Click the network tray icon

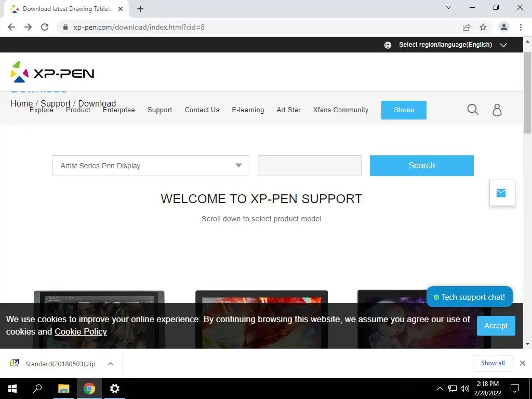(x=453, y=389)
